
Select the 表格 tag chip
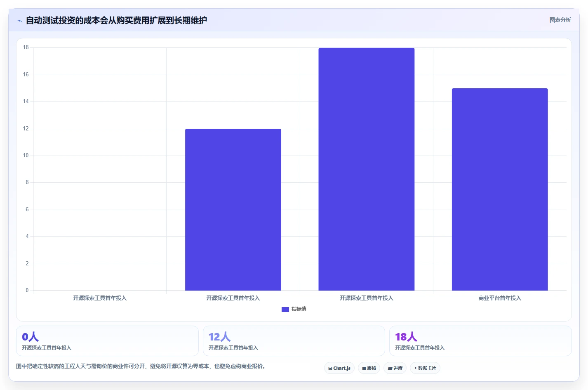[x=369, y=368]
